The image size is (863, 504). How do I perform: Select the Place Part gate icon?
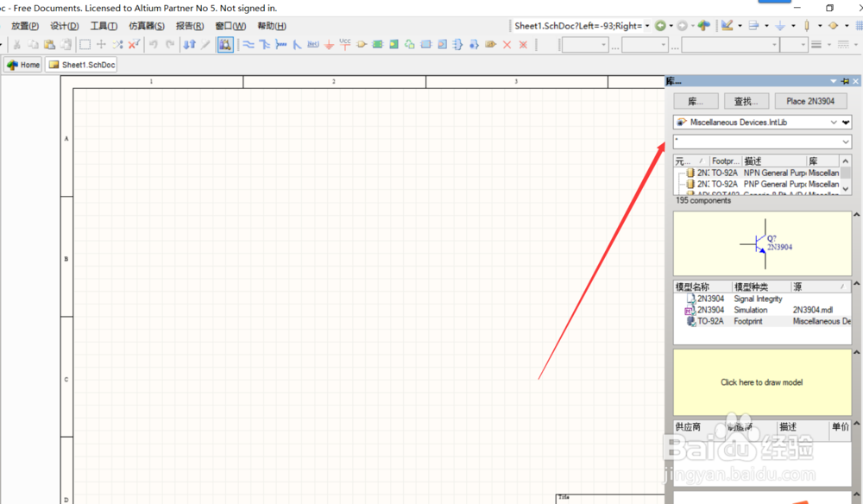(362, 45)
